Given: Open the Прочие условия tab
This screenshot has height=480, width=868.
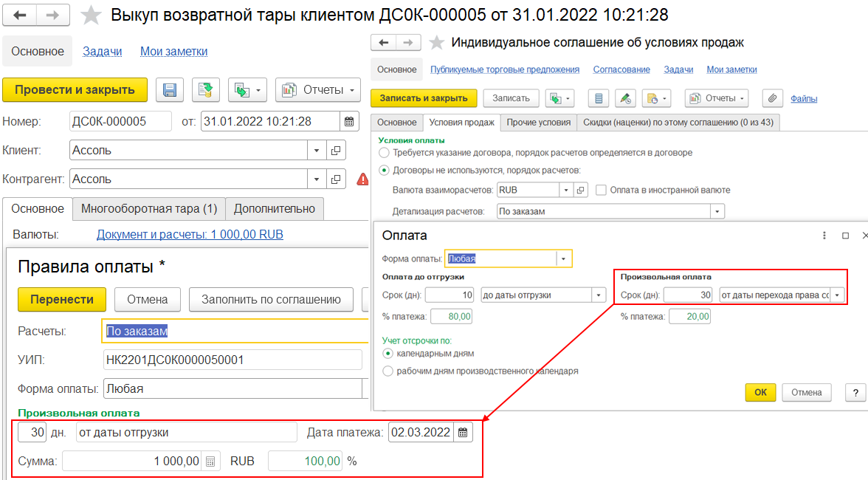Looking at the screenshot, I should (538, 122).
